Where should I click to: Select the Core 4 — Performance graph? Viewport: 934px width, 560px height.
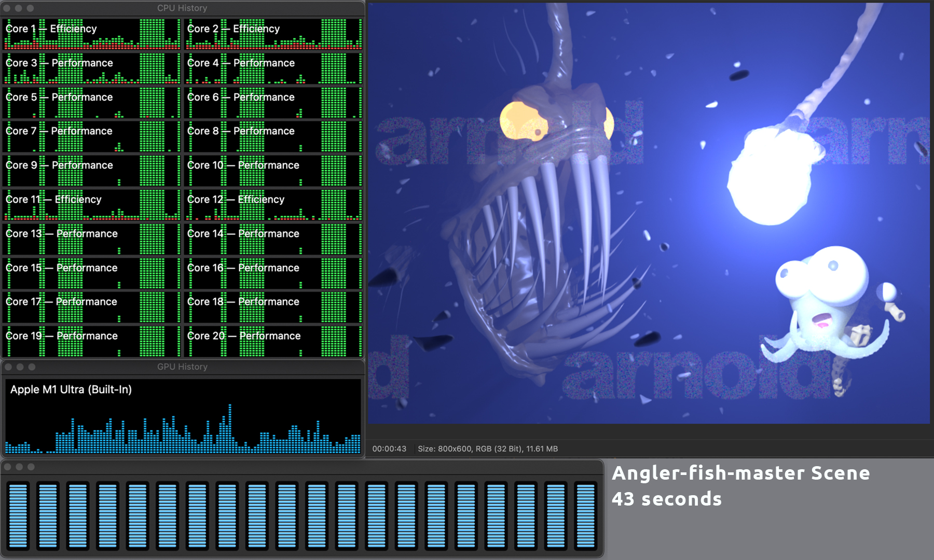(273, 68)
